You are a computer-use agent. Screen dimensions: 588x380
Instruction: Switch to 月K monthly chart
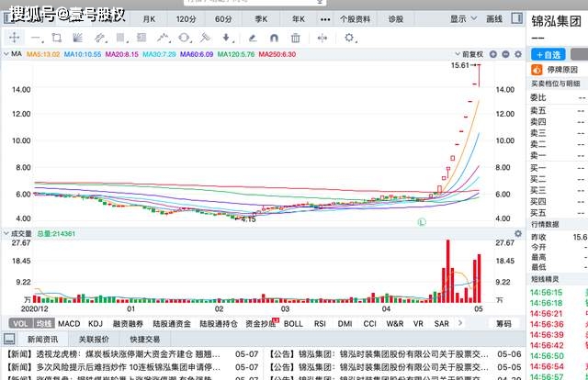[149, 19]
